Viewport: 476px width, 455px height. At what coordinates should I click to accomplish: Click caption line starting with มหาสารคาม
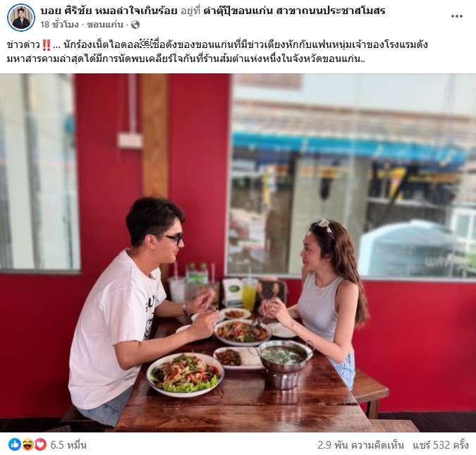185,59
